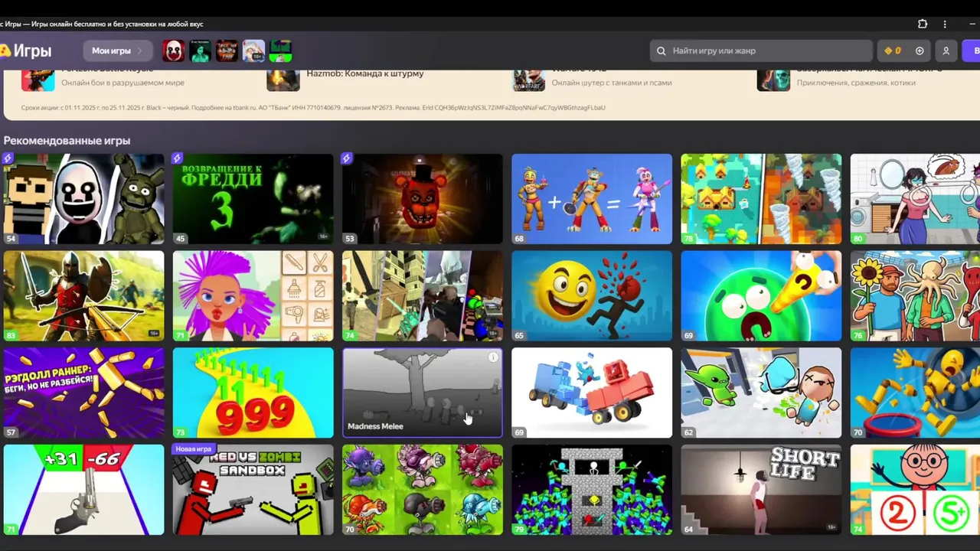
Task: Open the Возвращение к Фредди 3 game
Action: pyautogui.click(x=253, y=199)
